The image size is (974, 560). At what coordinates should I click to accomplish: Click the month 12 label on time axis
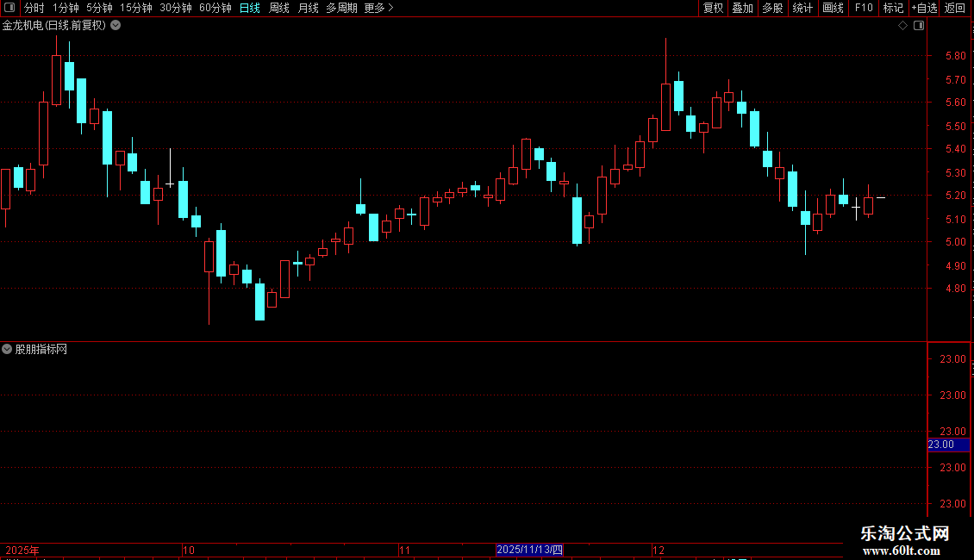[x=659, y=550]
